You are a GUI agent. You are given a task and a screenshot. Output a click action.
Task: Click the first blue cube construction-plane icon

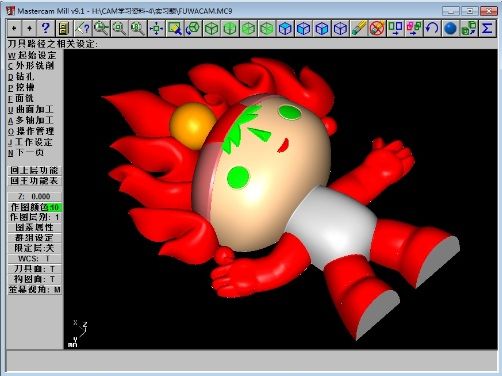(x=285, y=28)
